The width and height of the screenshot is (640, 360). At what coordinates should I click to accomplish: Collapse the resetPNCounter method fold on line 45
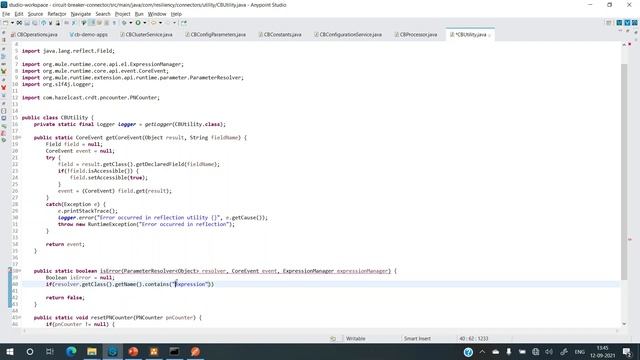point(20,317)
